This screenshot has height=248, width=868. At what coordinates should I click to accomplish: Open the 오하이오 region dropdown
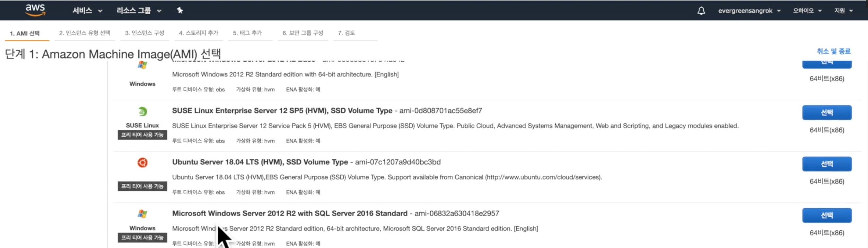coord(807,11)
